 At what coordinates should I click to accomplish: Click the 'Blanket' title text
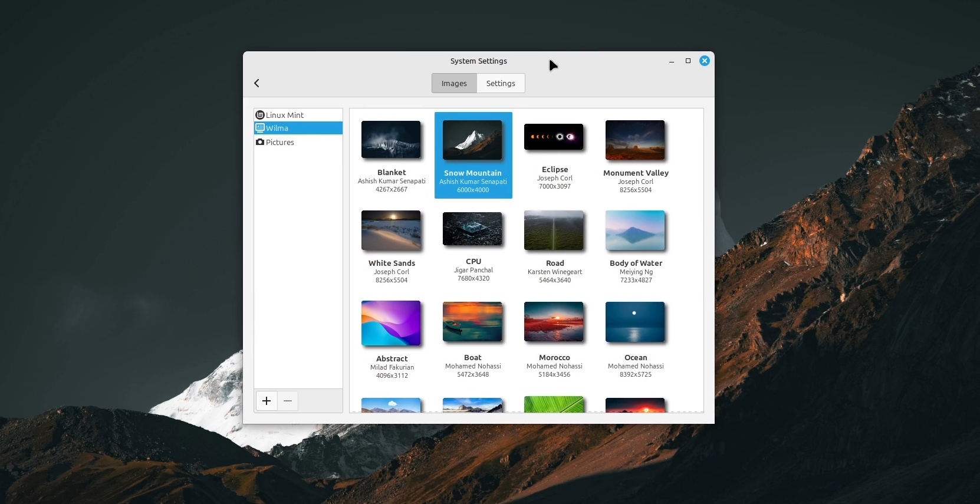coord(392,173)
